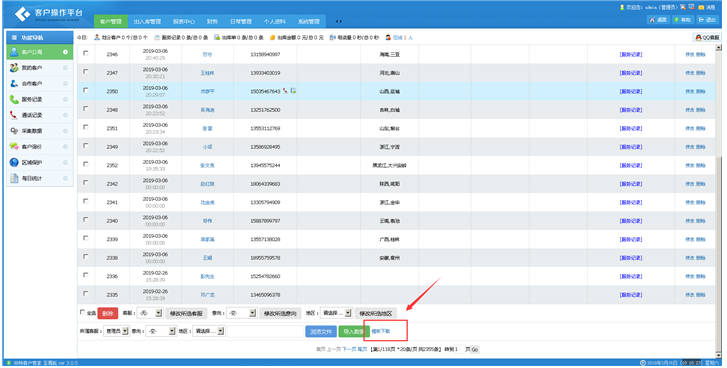Click the note icon beside number 15035467643
The width and height of the screenshot is (727, 368).
coord(293,91)
